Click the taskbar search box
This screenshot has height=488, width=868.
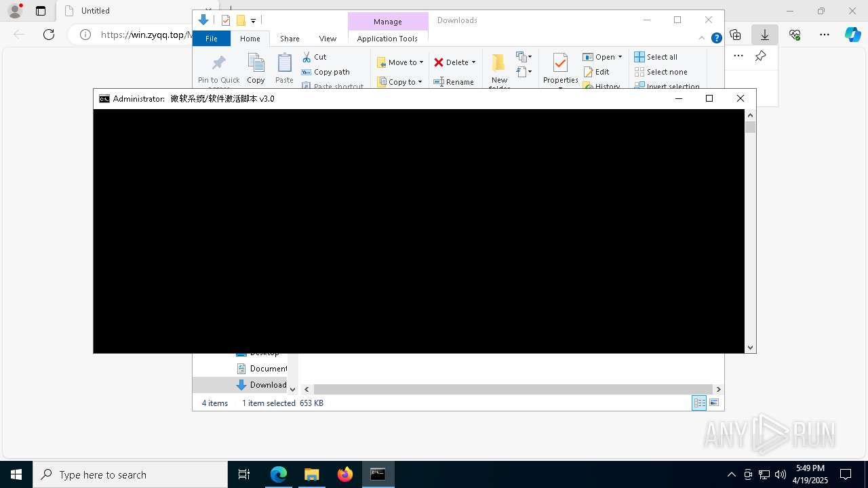[130, 474]
